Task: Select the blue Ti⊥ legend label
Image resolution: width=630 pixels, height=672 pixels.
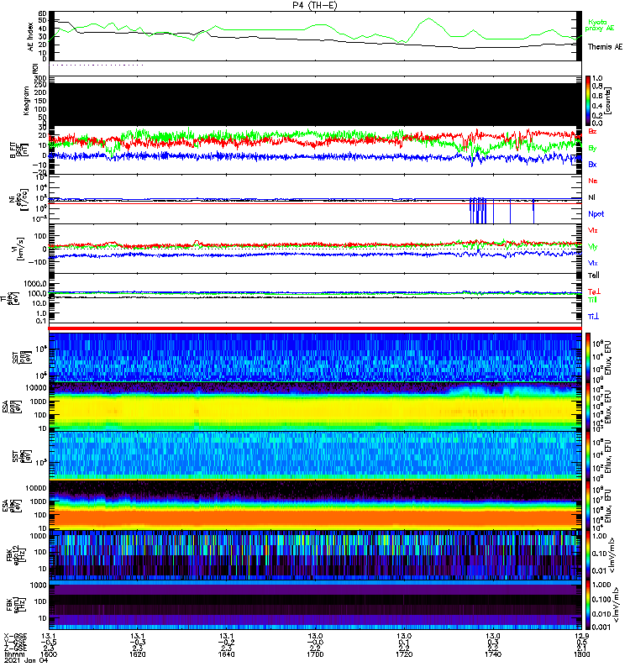Action: 594,317
